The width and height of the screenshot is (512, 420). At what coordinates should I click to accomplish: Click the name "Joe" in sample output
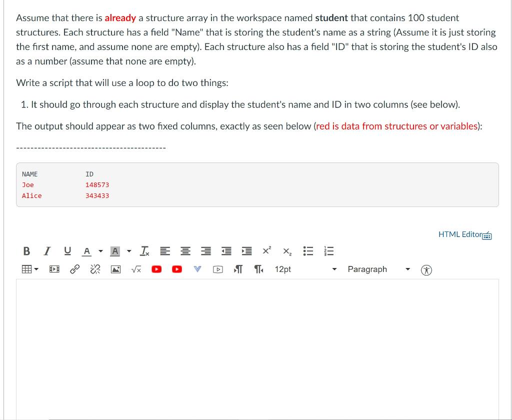[x=28, y=185]
